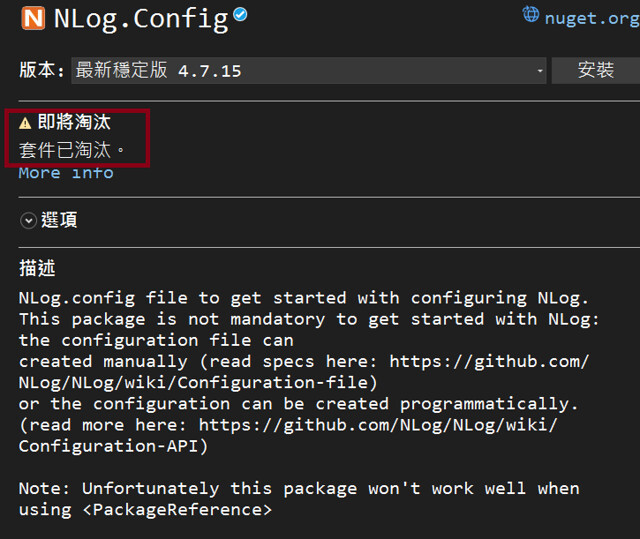The image size is (640, 539).
Task: Click the 套件已淘汰 deprecation message
Action: [x=70, y=150]
